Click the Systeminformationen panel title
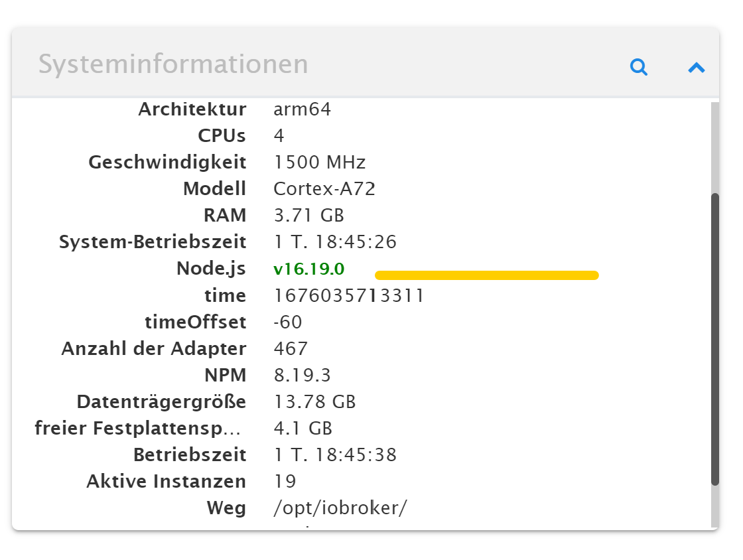 tap(173, 65)
